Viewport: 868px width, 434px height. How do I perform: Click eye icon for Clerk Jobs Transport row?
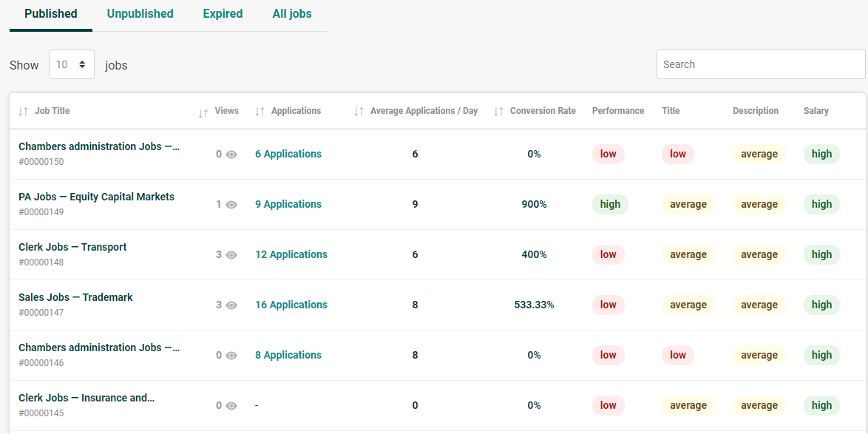click(231, 255)
